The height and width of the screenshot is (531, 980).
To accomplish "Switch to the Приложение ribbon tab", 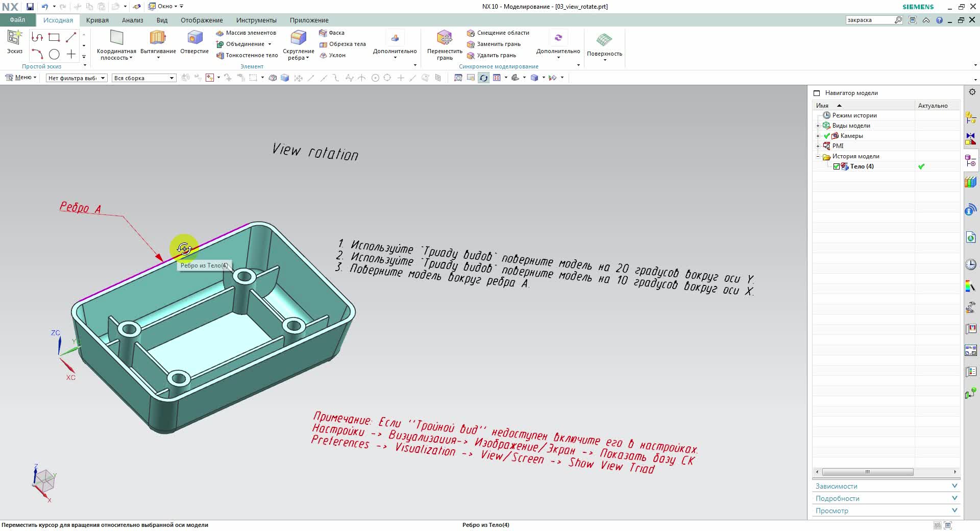I will click(309, 20).
